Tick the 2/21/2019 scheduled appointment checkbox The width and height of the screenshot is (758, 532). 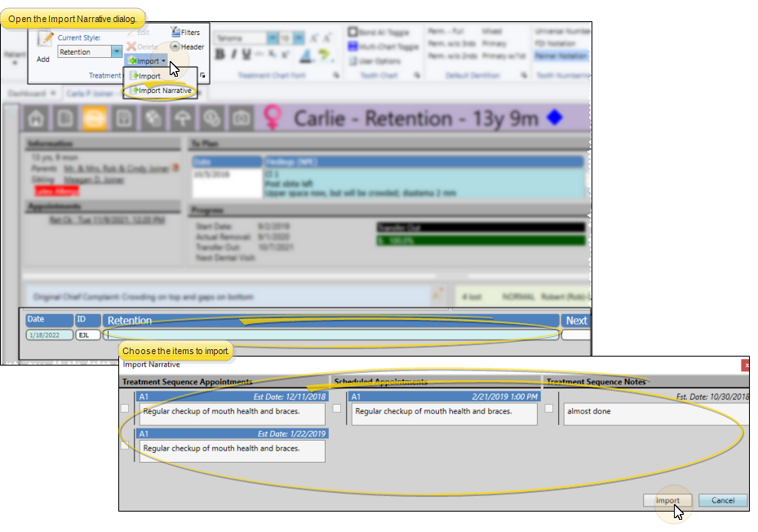tap(336, 408)
